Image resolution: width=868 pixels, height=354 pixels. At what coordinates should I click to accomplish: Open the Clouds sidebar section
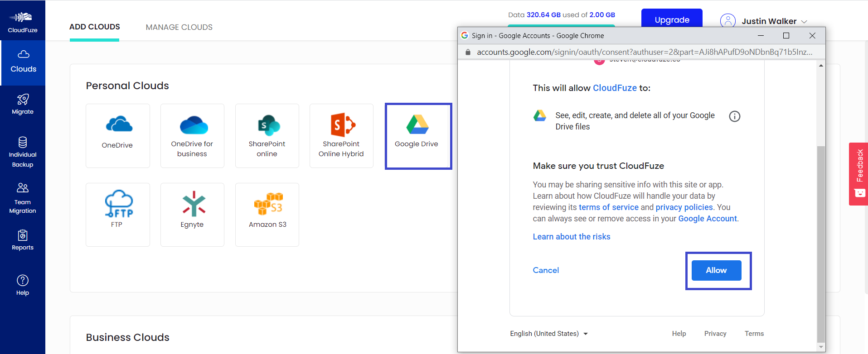23,62
